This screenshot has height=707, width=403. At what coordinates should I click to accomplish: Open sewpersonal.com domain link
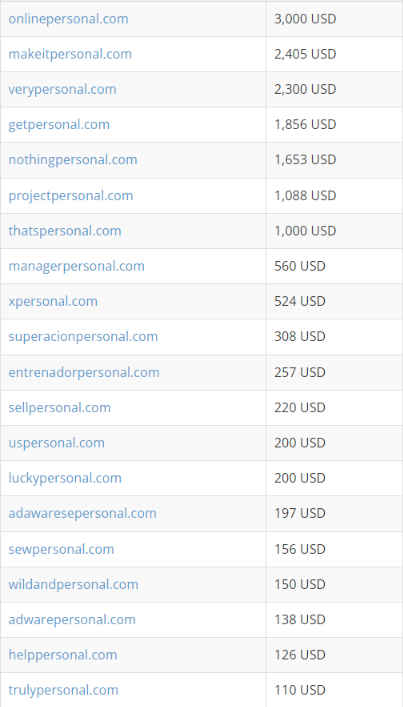pos(61,549)
